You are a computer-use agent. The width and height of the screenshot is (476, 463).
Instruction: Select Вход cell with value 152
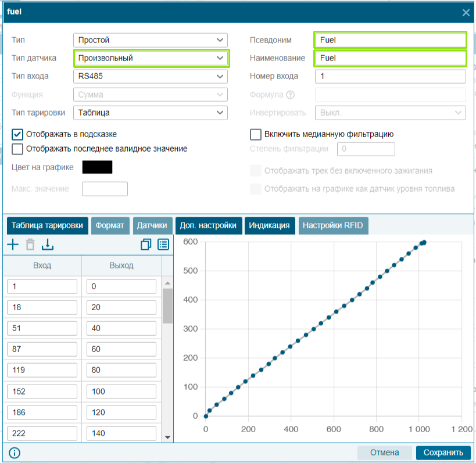pos(42,392)
